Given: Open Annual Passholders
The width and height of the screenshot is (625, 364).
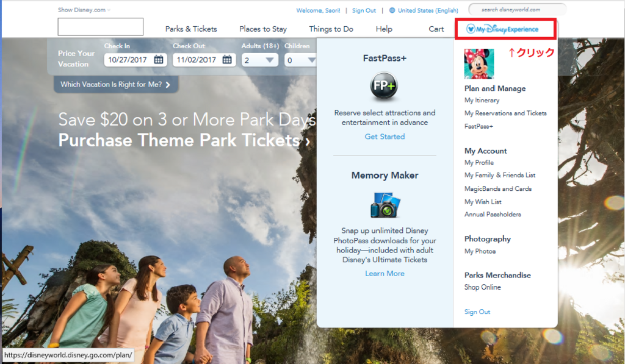Looking at the screenshot, I should [493, 214].
